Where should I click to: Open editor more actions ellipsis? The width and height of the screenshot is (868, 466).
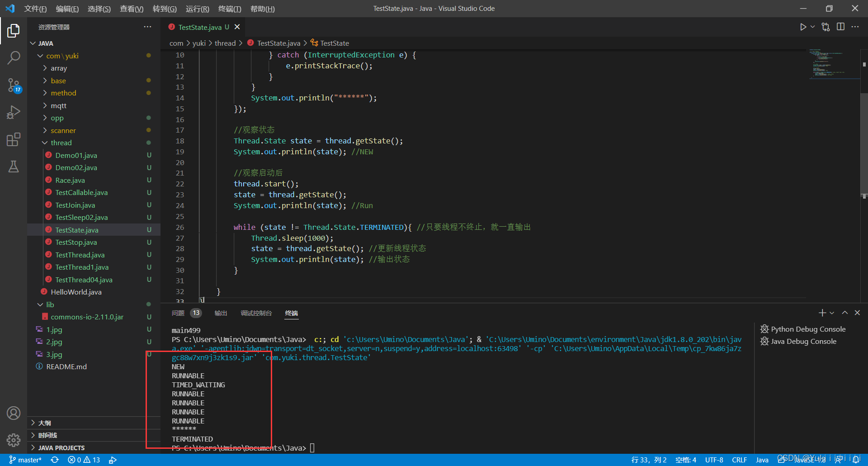[x=855, y=27]
